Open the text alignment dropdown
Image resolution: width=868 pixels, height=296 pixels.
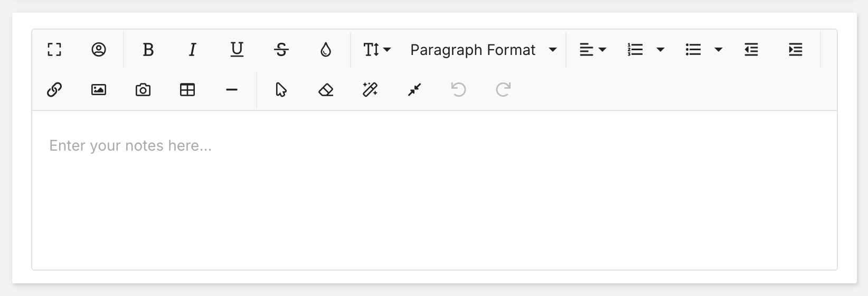[x=593, y=50]
